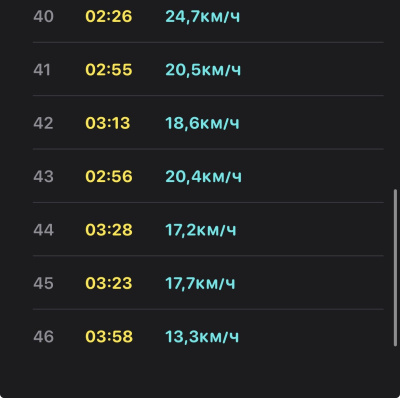Select split number 41

click(42, 70)
